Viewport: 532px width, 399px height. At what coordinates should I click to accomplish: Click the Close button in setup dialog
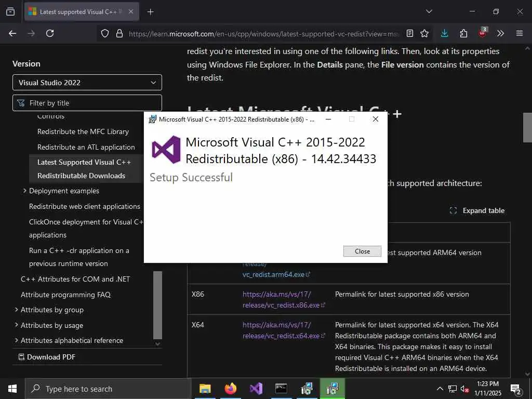362,251
